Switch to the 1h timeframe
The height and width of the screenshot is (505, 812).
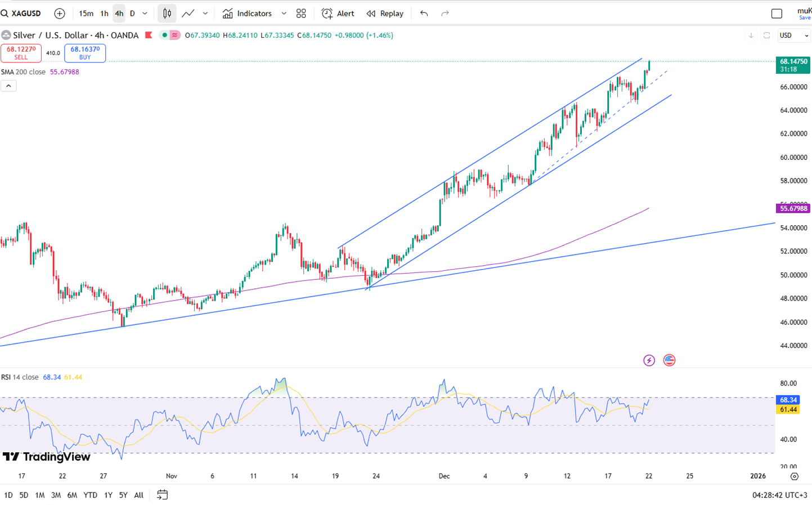104,14
